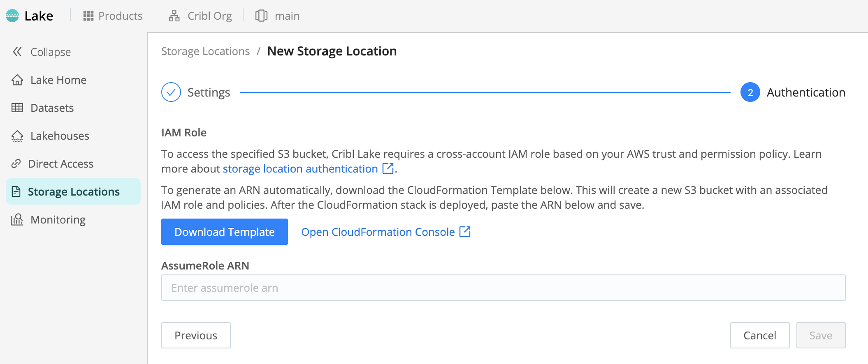This screenshot has width=868, height=364.
Task: Click the Previous button
Action: pos(196,335)
